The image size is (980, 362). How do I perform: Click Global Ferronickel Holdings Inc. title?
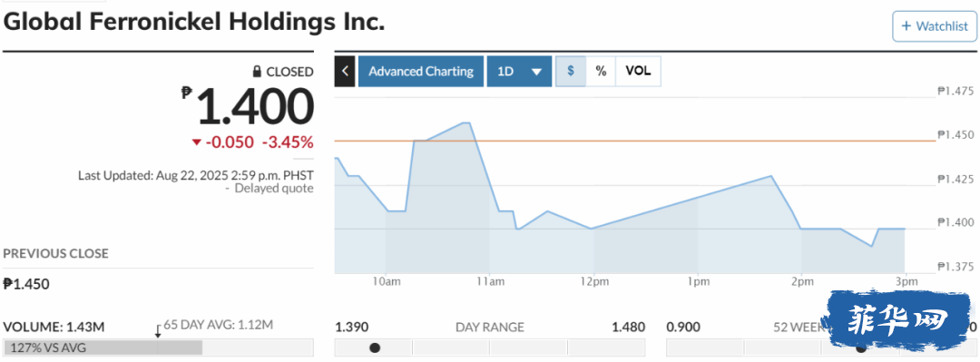click(x=194, y=21)
